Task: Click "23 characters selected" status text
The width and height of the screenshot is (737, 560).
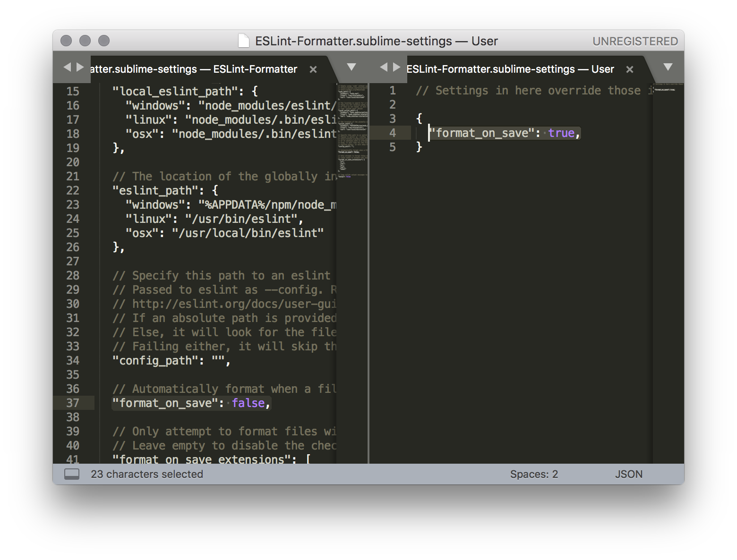Action: pyautogui.click(x=147, y=474)
